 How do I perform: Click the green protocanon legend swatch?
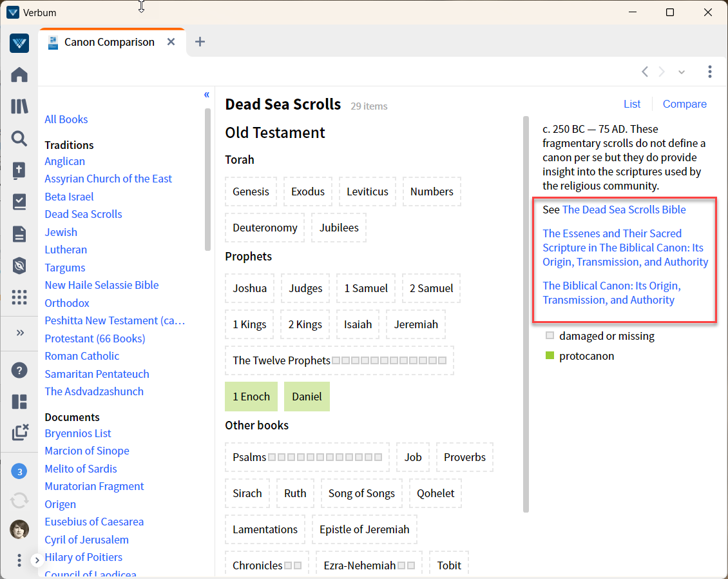[550, 355]
